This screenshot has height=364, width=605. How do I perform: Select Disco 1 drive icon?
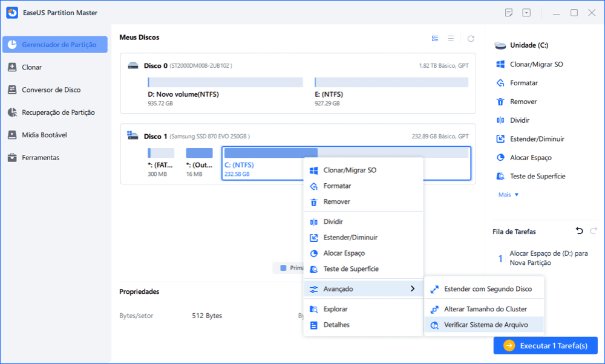point(132,135)
